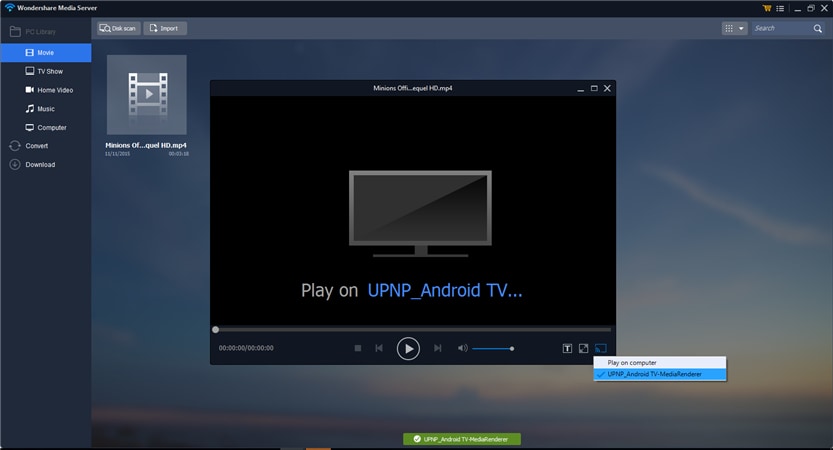Open the shopping cart purchase icon
833x450 pixels.
click(x=767, y=8)
